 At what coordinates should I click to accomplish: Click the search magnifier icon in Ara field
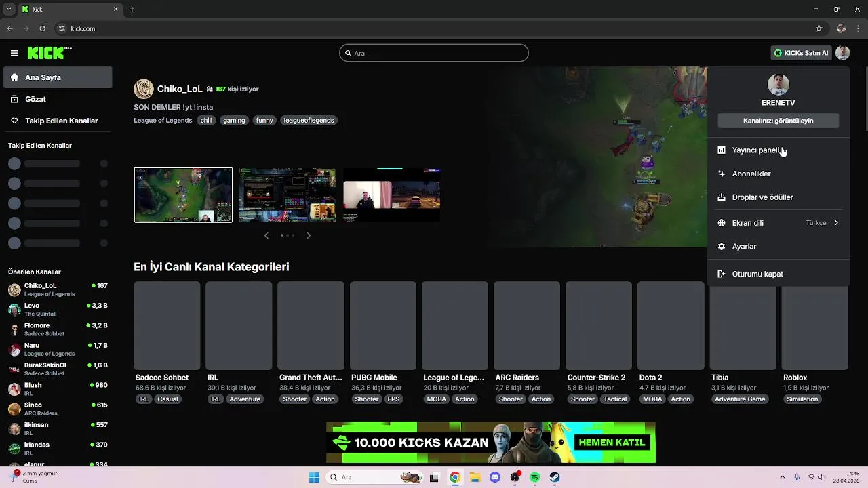[349, 53]
